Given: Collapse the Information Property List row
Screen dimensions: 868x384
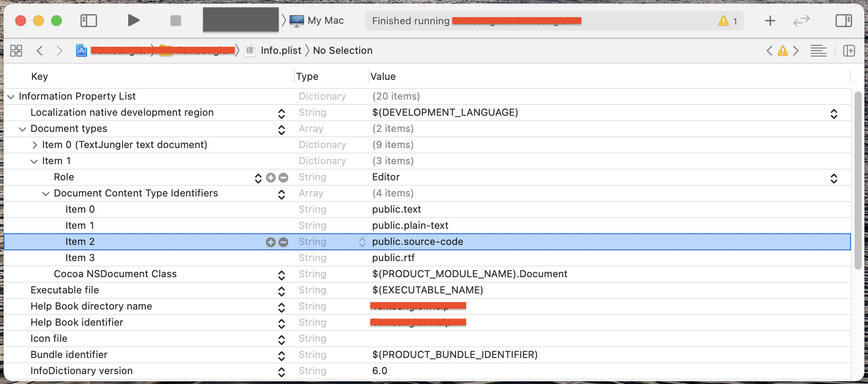Looking at the screenshot, I should click(11, 97).
